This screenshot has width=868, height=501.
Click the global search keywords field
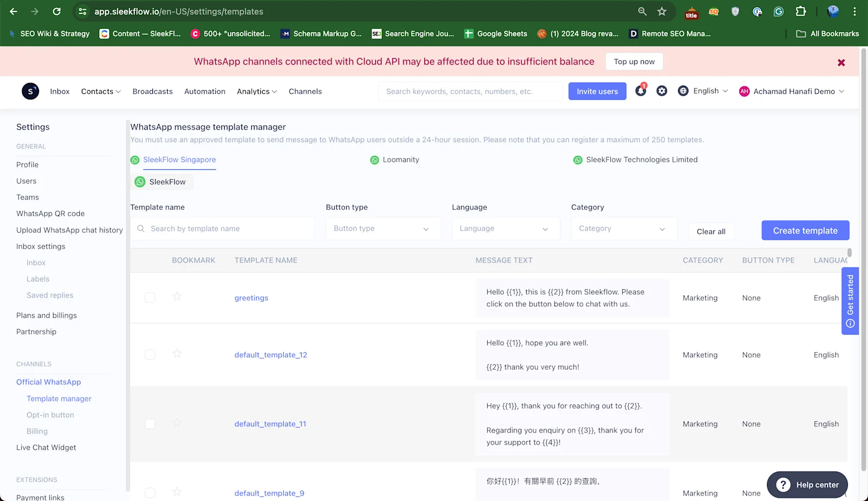(x=470, y=91)
